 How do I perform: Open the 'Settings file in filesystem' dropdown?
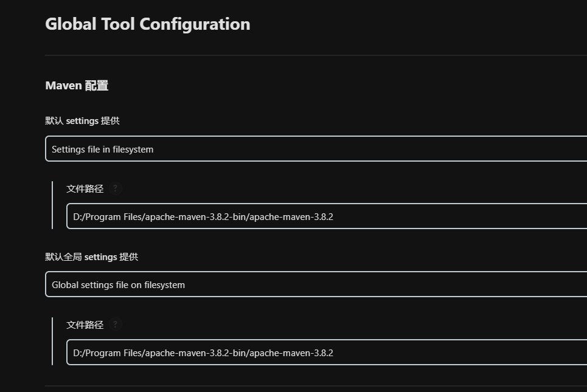316,149
